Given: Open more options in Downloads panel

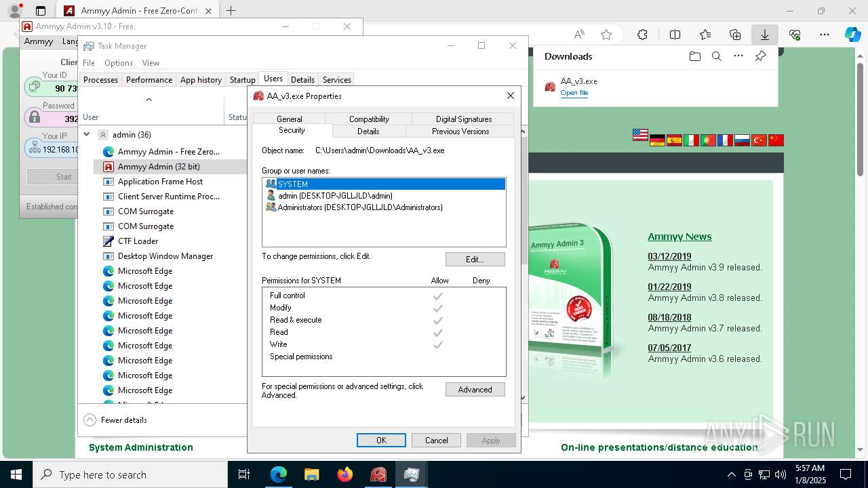Looking at the screenshot, I should (738, 56).
